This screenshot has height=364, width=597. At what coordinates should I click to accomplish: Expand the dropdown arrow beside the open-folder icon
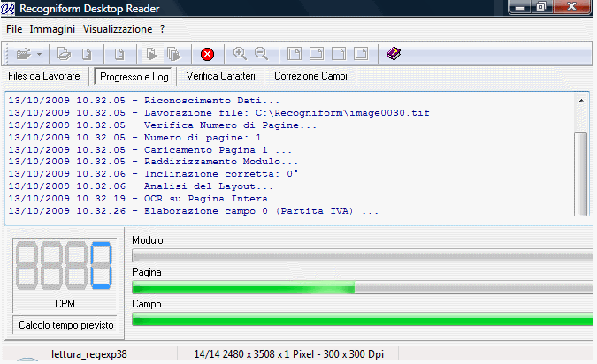(x=39, y=55)
